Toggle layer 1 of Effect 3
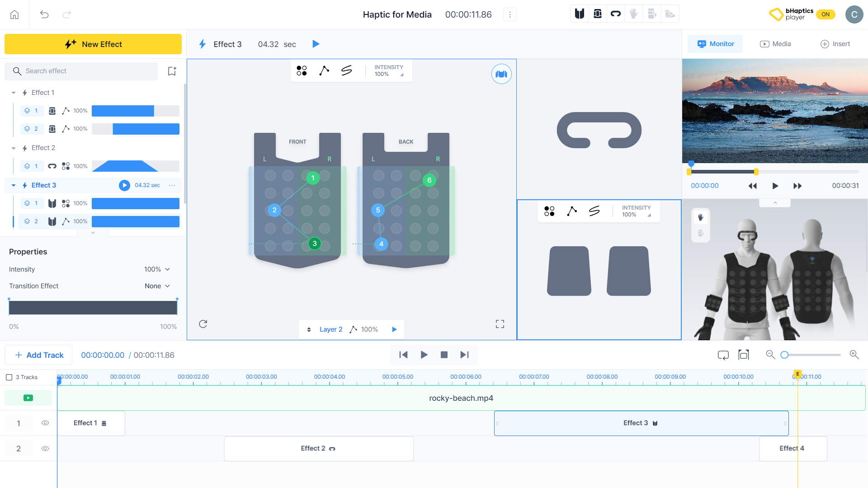This screenshot has height=488, width=868. tap(32, 203)
